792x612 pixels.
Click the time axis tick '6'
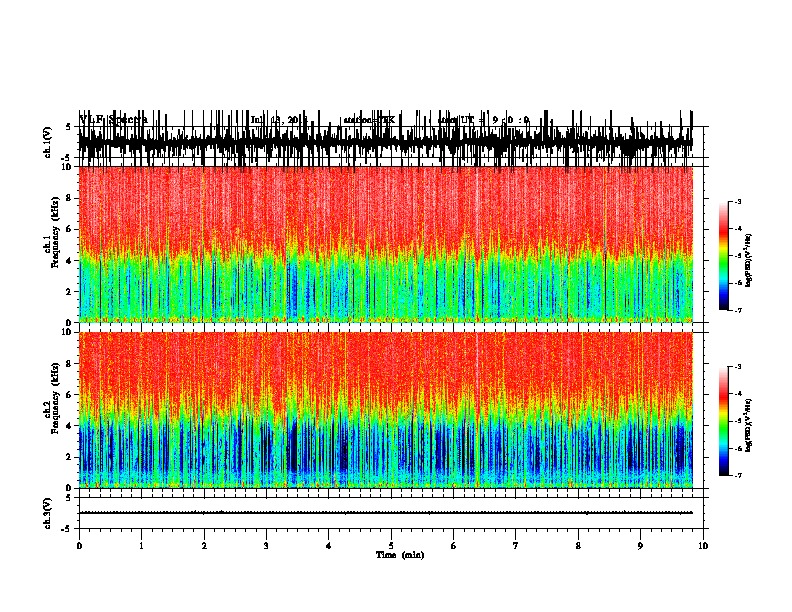454,546
